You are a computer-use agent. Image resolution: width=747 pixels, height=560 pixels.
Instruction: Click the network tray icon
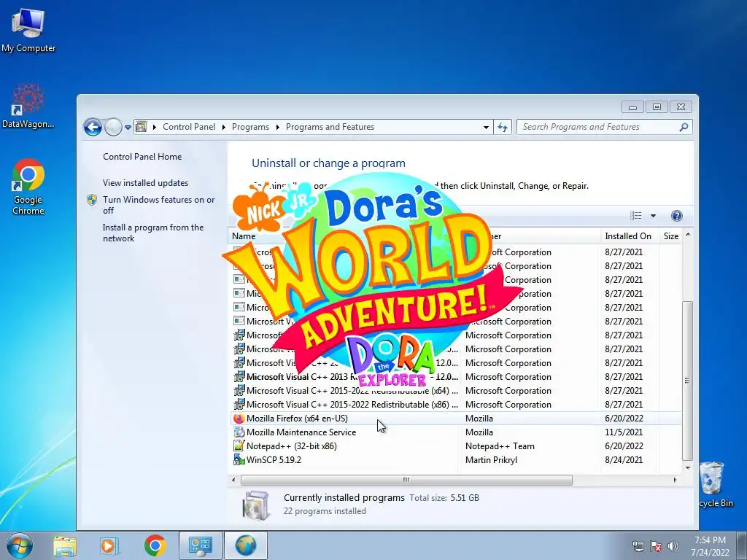638,546
